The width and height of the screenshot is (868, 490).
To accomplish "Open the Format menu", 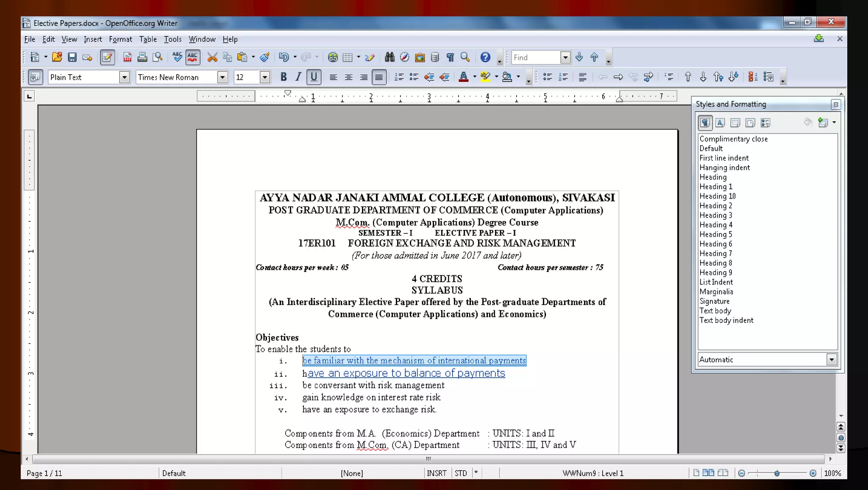I will coord(120,39).
